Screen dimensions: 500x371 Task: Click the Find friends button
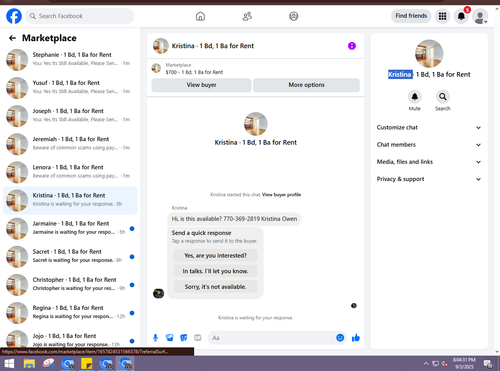pyautogui.click(x=411, y=16)
